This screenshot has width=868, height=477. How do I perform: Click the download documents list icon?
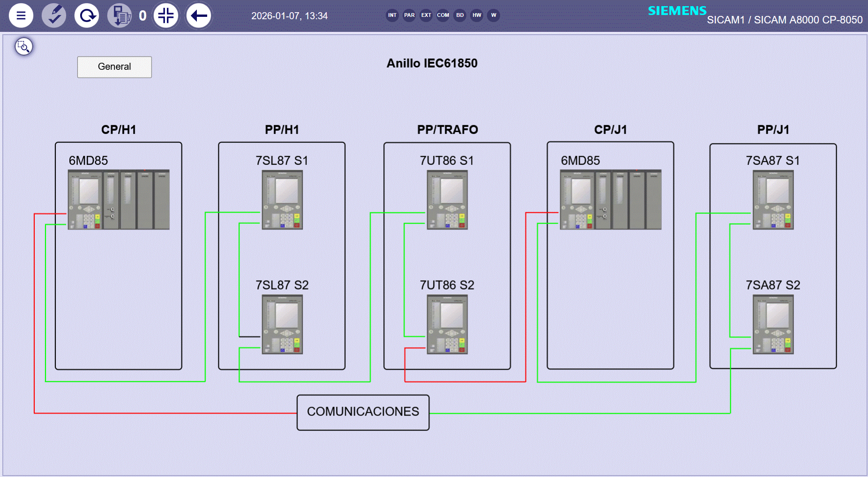click(x=120, y=15)
